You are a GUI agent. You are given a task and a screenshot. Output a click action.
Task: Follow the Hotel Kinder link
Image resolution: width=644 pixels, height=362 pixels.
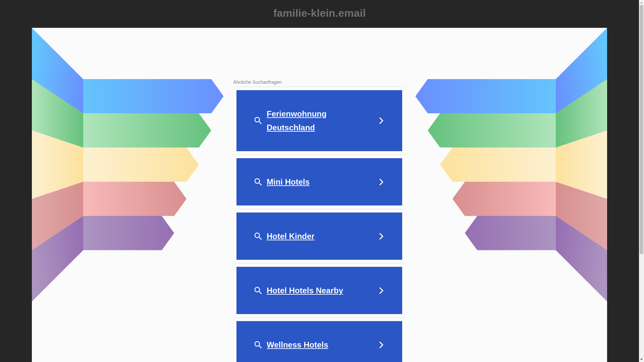coord(290,236)
